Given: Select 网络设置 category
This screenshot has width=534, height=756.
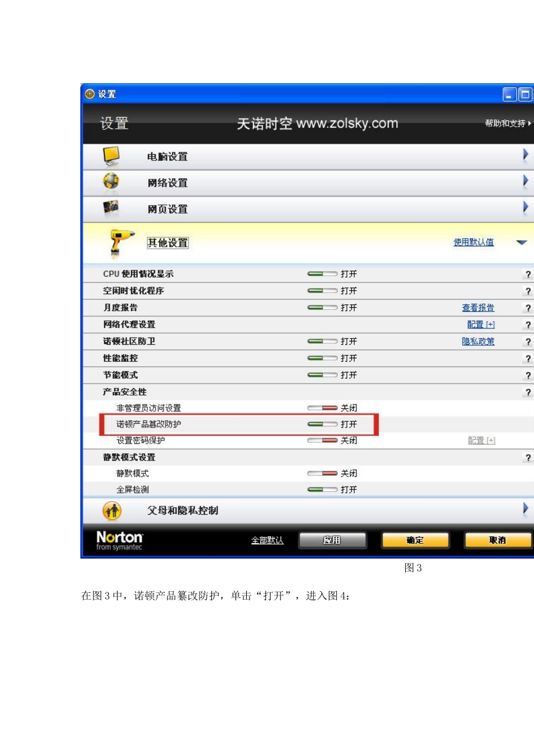Looking at the screenshot, I should (x=168, y=183).
